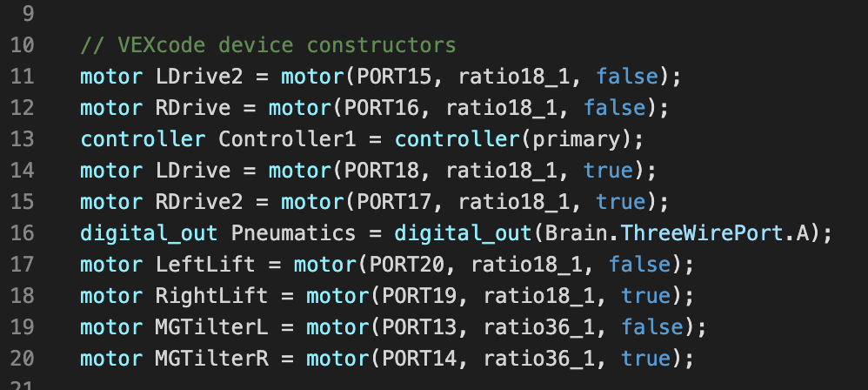Click line number 20 in the gutter
Screen dimensions: 868x390
coord(22,359)
